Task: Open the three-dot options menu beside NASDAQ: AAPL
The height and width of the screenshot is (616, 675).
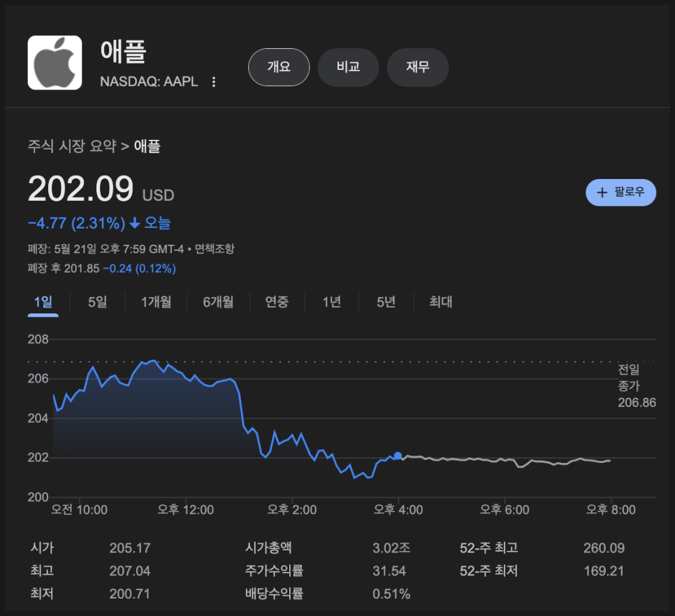Action: click(x=214, y=82)
